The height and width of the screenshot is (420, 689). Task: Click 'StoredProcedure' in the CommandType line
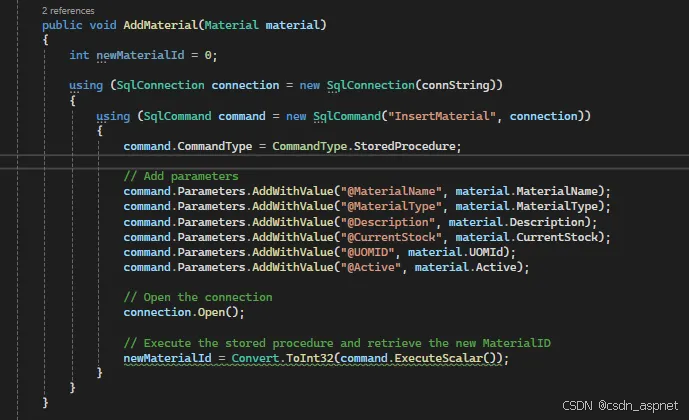pos(405,146)
